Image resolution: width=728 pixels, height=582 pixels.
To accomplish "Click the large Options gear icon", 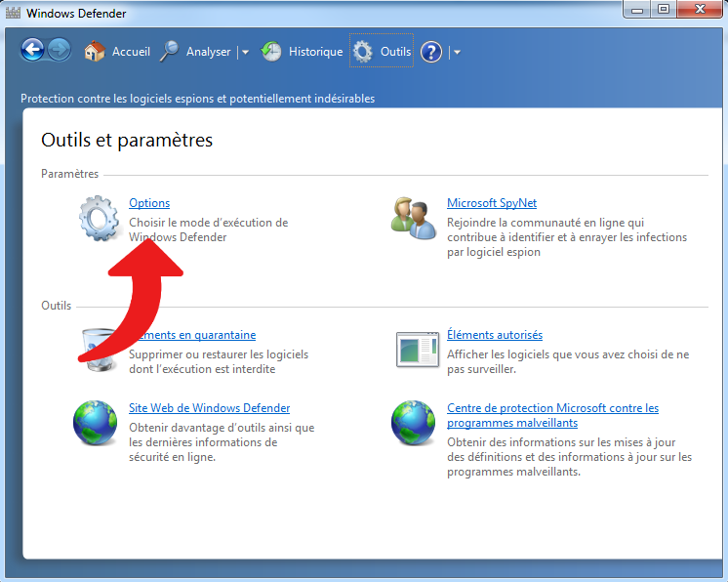I will point(99,219).
